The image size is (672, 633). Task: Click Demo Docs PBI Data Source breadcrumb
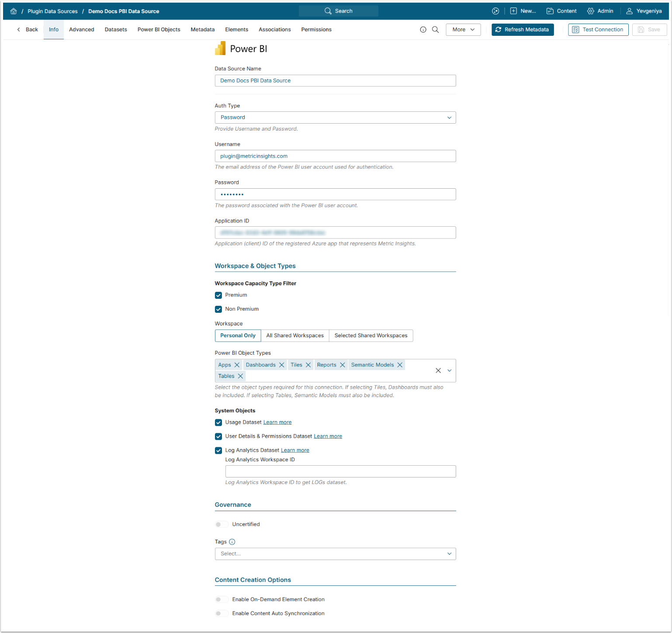click(124, 11)
